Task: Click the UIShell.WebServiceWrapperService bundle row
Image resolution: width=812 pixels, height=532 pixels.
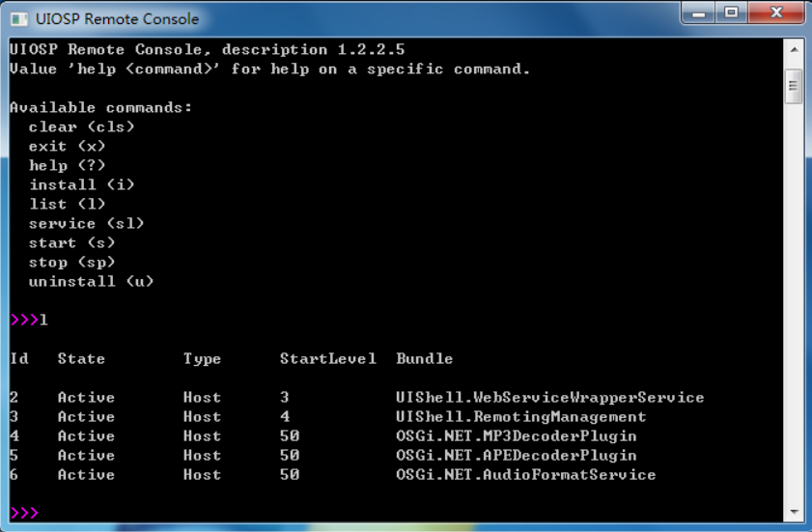Action: pos(357,398)
